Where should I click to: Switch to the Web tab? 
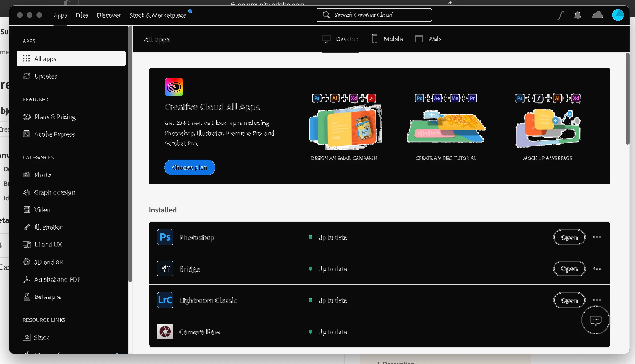point(428,39)
